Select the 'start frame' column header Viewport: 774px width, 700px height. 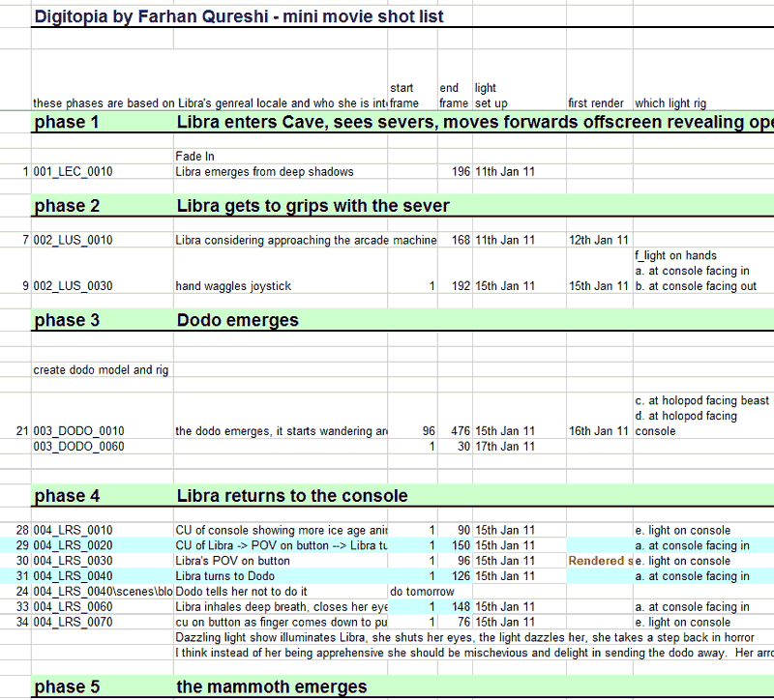pyautogui.click(x=404, y=96)
